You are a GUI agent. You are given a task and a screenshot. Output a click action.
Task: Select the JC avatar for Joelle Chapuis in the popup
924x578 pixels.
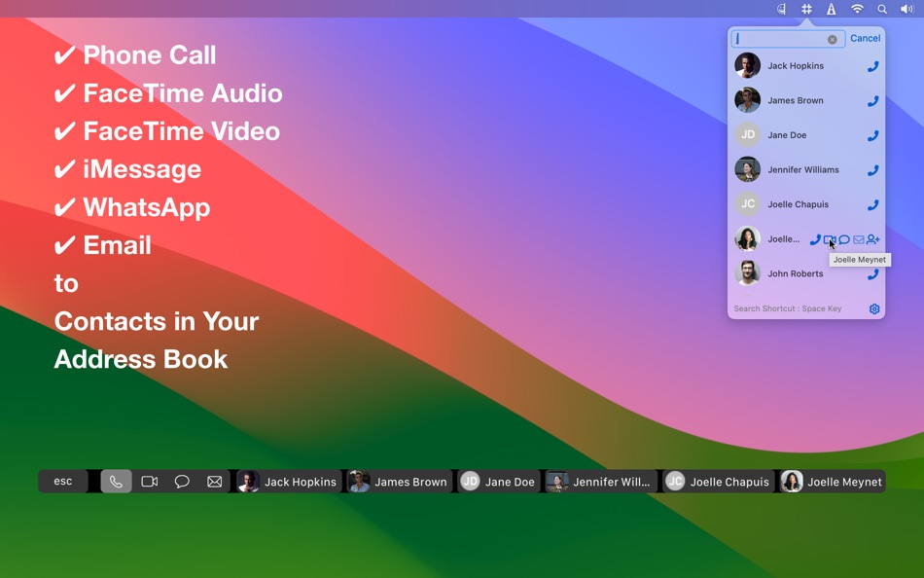tap(747, 204)
